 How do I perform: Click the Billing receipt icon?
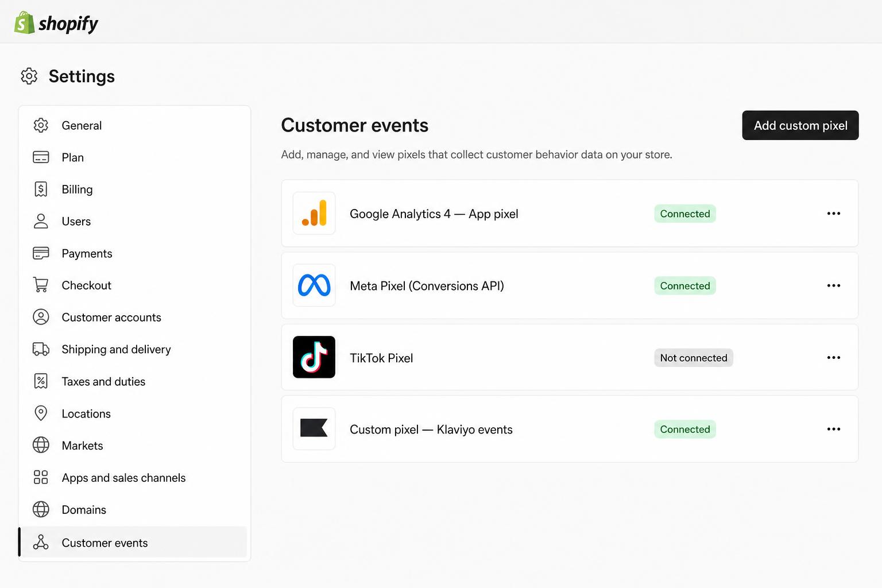pos(41,189)
